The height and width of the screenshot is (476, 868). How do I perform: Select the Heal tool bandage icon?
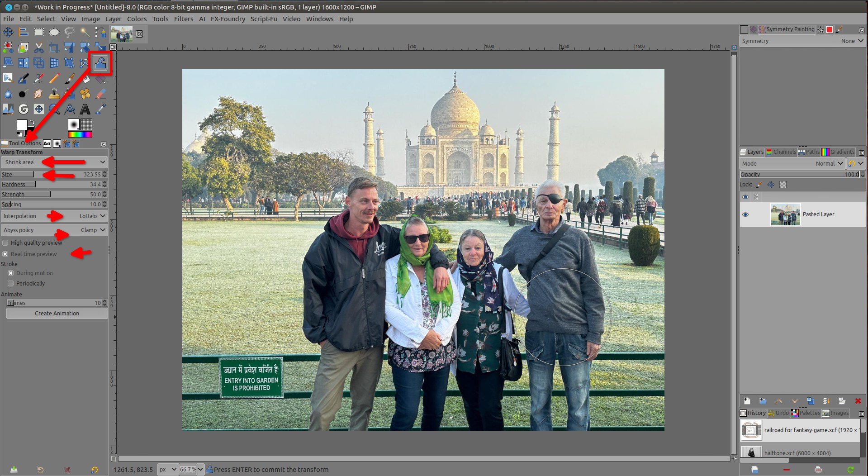pos(85,94)
